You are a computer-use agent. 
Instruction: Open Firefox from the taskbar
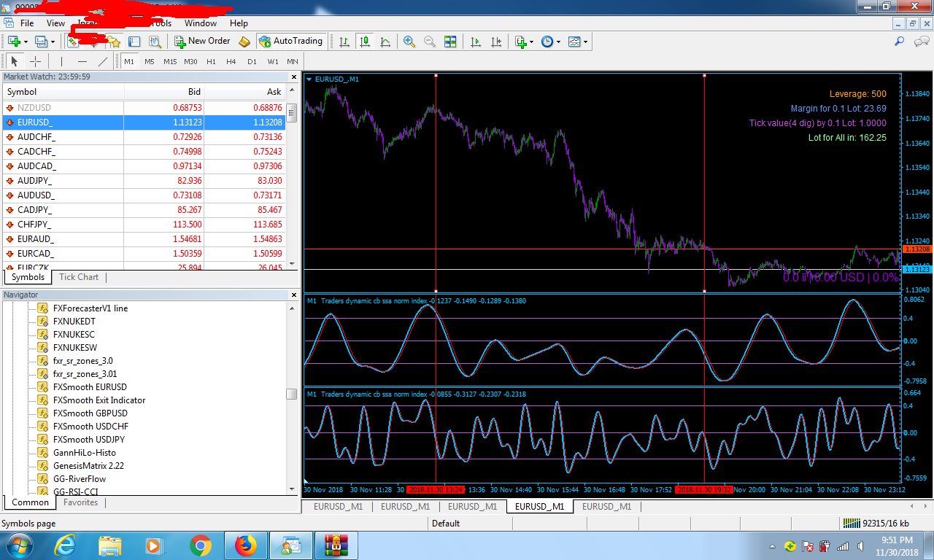coord(245,545)
